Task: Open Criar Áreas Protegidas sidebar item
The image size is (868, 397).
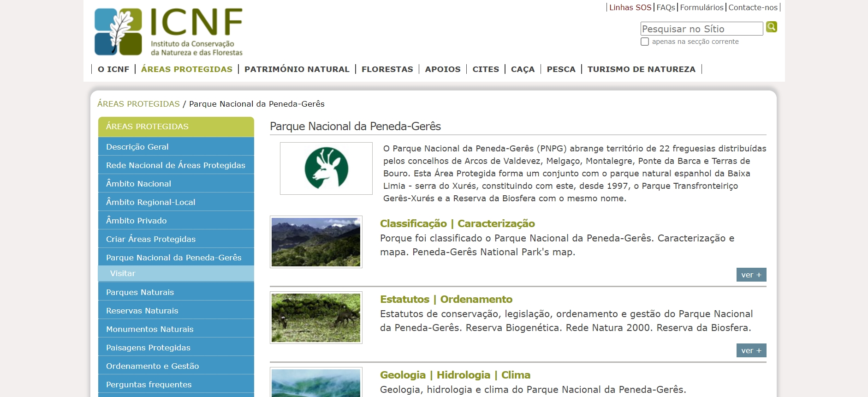Action: (x=176, y=239)
